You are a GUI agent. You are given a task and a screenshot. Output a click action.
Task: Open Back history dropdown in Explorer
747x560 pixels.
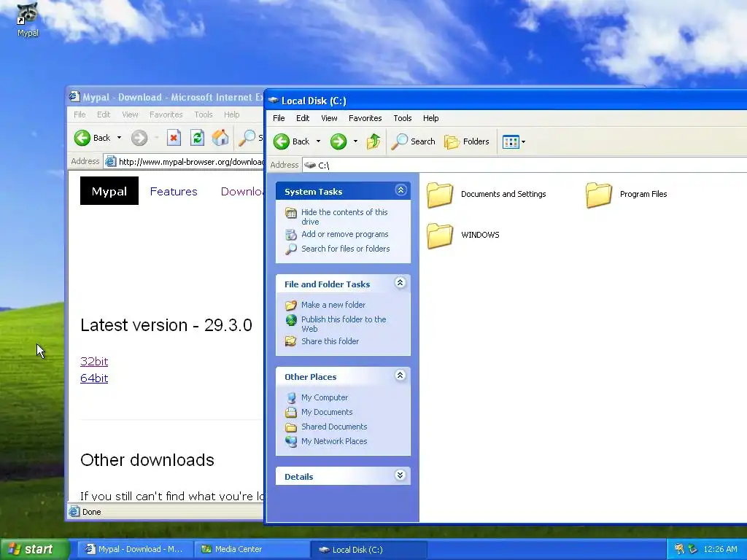point(318,141)
